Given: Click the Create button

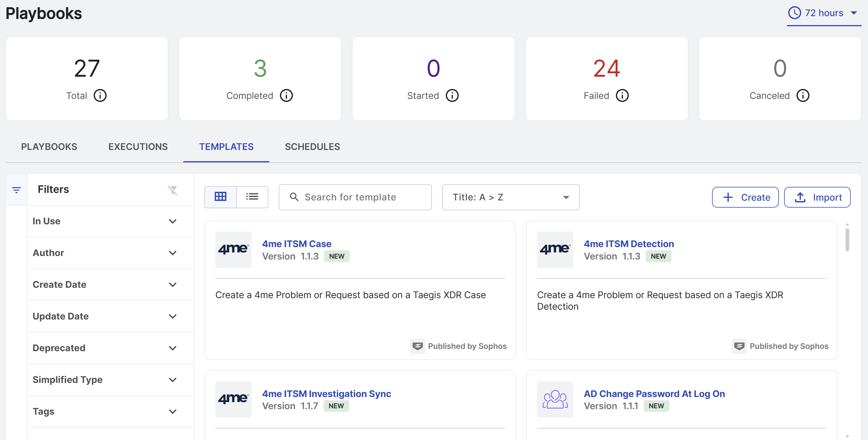Looking at the screenshot, I should click(745, 197).
